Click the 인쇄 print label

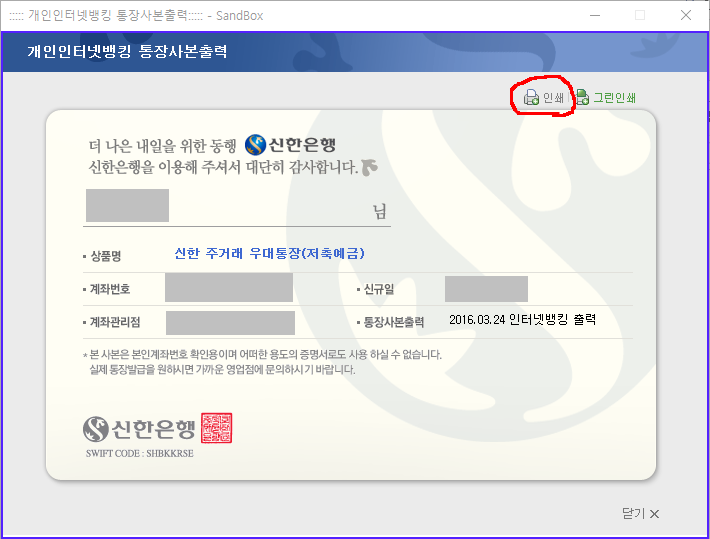[553, 97]
